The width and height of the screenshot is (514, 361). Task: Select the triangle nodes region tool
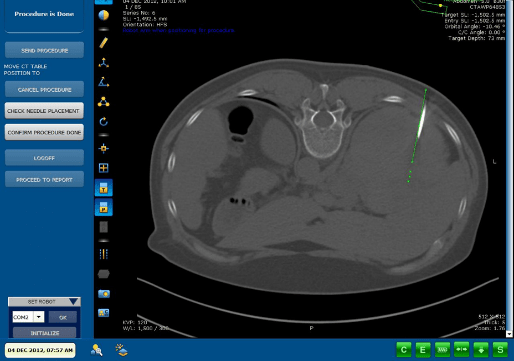coord(104,102)
